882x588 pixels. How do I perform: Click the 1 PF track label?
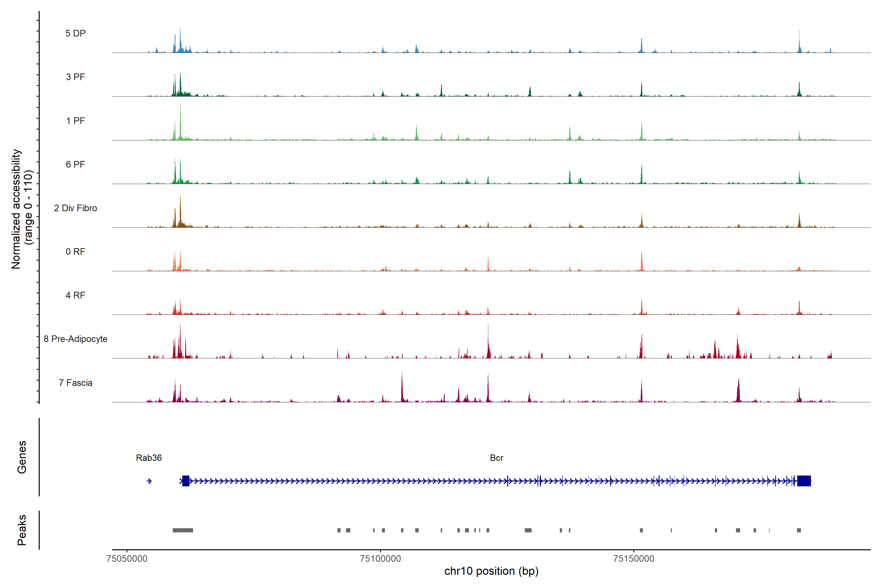click(x=75, y=121)
